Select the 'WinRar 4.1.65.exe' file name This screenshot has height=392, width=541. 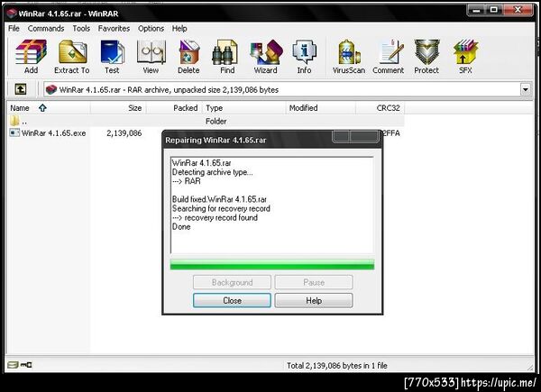pyautogui.click(x=53, y=133)
